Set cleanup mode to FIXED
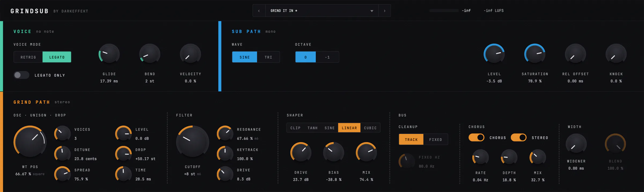644x192 pixels. [436, 140]
